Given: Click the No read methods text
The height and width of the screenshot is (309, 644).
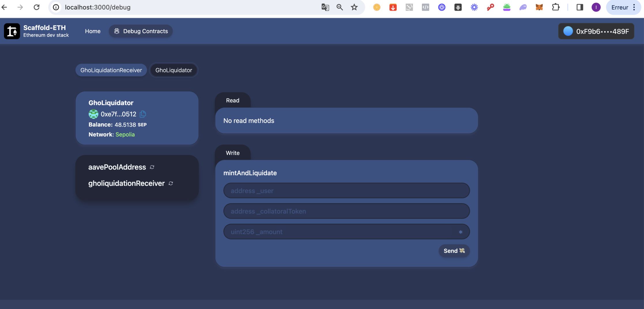Looking at the screenshot, I should coord(249,120).
